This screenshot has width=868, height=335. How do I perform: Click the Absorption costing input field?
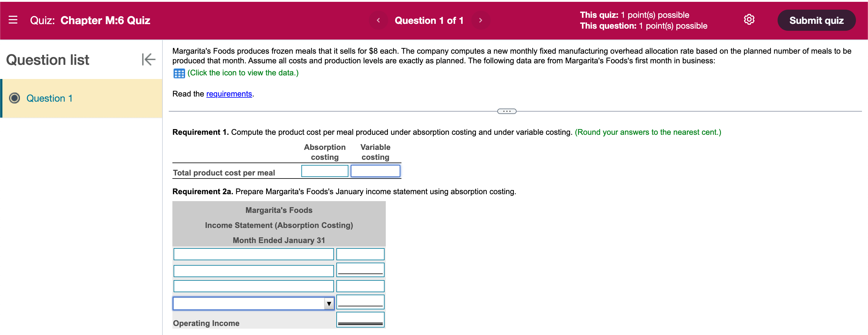(324, 171)
